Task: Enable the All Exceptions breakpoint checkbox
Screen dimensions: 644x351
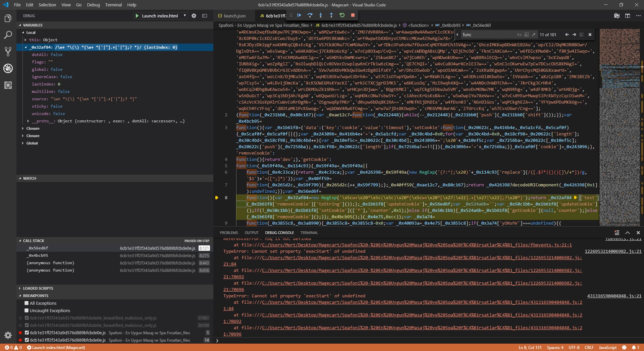Action: click(x=26, y=303)
